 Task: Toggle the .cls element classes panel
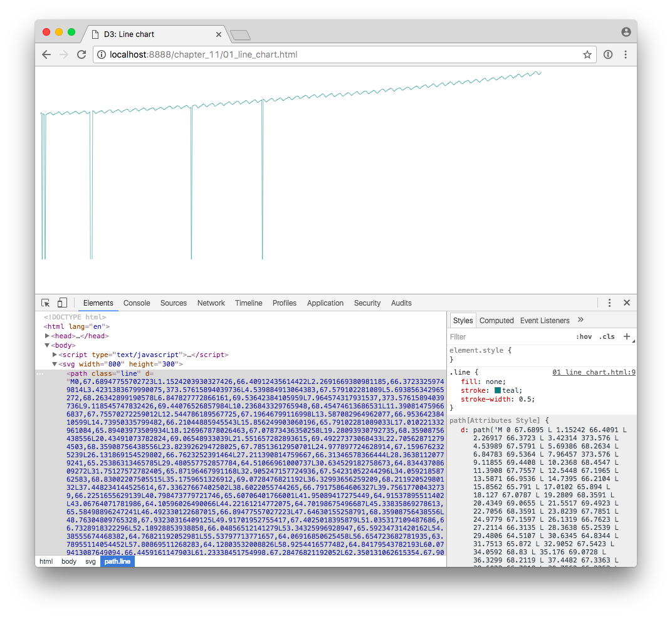pyautogui.click(x=607, y=337)
